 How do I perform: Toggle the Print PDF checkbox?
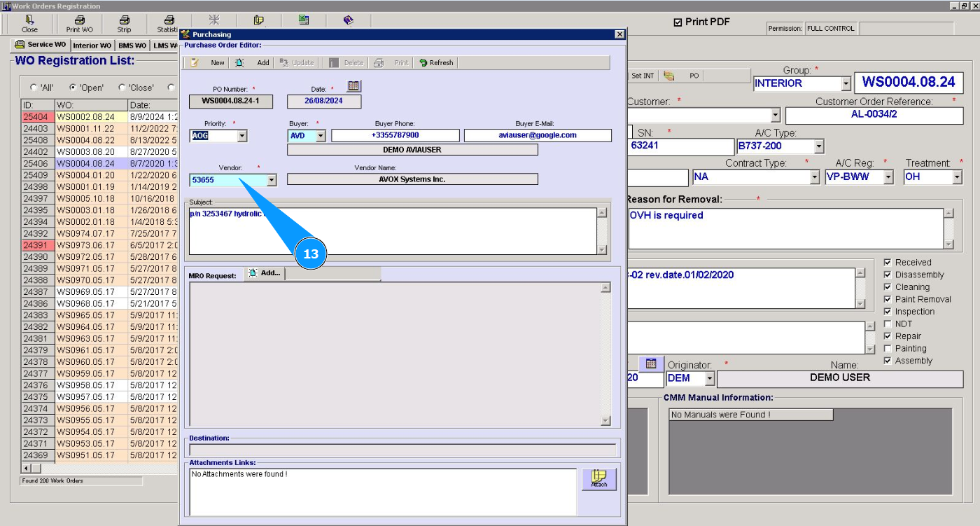coord(678,22)
